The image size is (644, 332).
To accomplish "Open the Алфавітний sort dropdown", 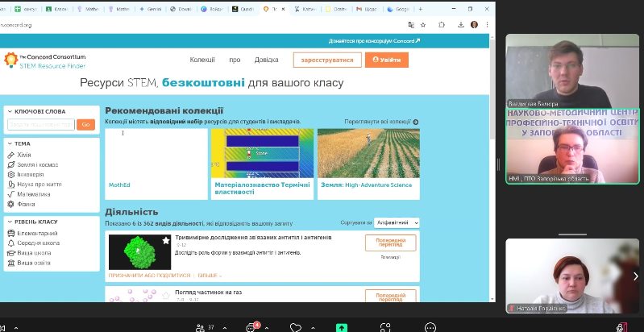I will tap(397, 222).
